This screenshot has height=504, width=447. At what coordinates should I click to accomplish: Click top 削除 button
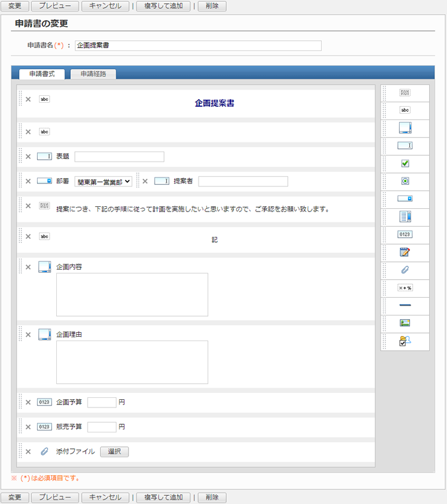pyautogui.click(x=212, y=6)
